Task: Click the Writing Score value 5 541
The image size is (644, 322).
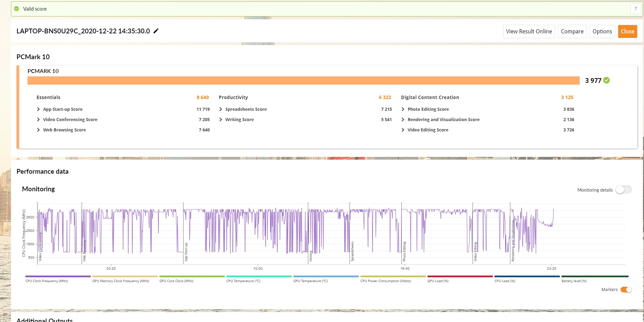Action: [x=386, y=120]
